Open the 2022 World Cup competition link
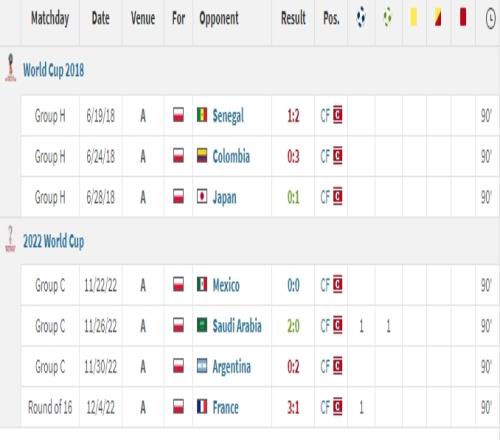 [53, 241]
